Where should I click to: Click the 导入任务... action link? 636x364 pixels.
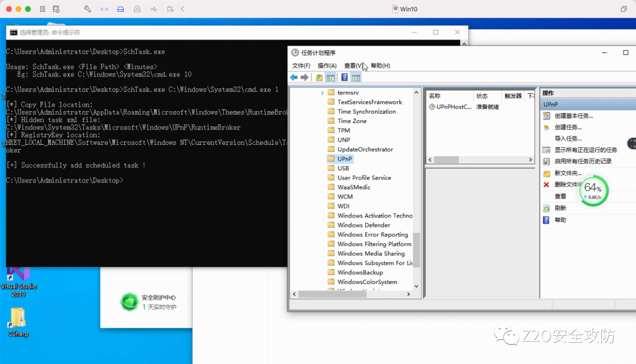[568, 139]
